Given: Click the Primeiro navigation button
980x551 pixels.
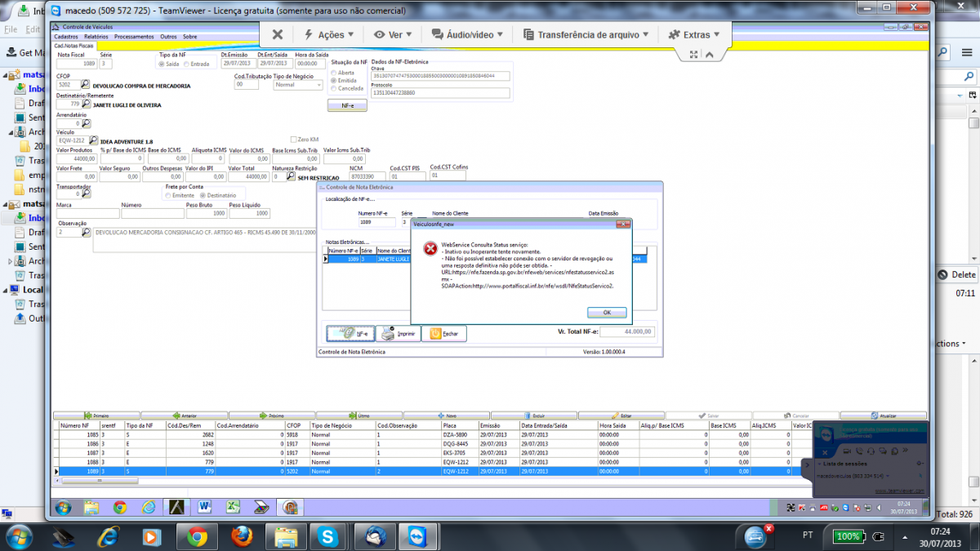Looking at the screenshot, I should click(x=96, y=415).
